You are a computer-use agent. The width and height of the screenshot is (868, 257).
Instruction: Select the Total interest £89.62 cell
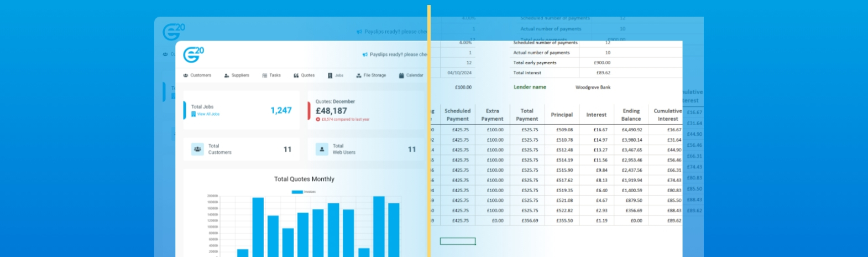[603, 73]
